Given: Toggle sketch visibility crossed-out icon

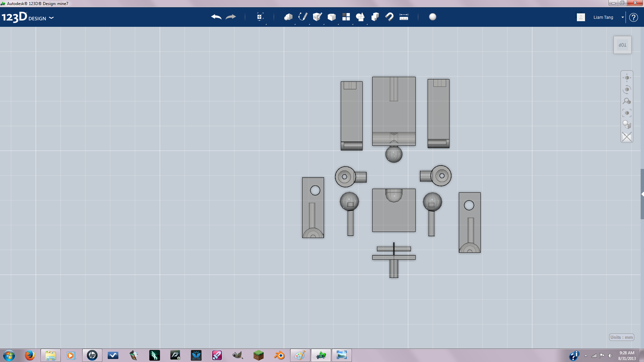Looking at the screenshot, I should 627,137.
